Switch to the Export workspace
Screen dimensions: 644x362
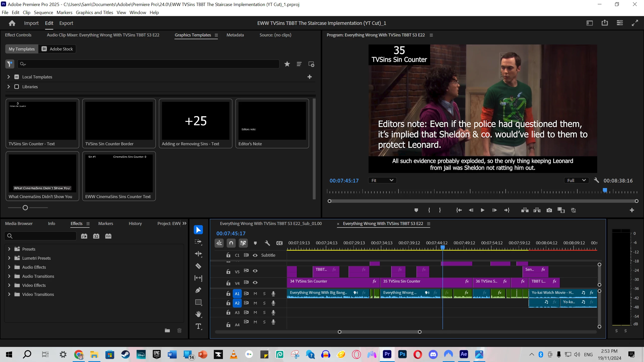[66, 23]
